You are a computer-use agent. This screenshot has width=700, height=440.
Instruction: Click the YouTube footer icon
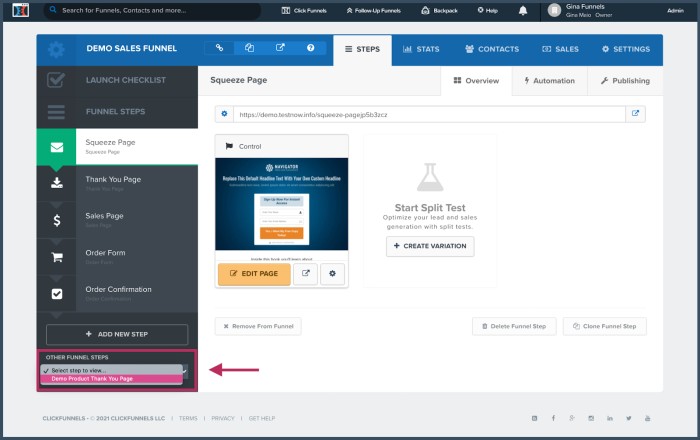click(x=647, y=418)
